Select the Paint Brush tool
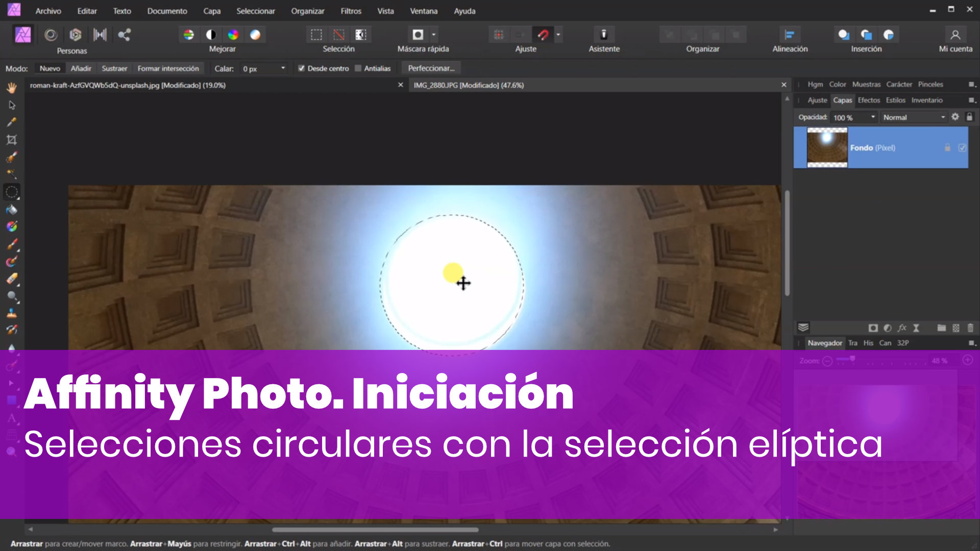Image resolution: width=980 pixels, height=551 pixels. click(x=12, y=244)
